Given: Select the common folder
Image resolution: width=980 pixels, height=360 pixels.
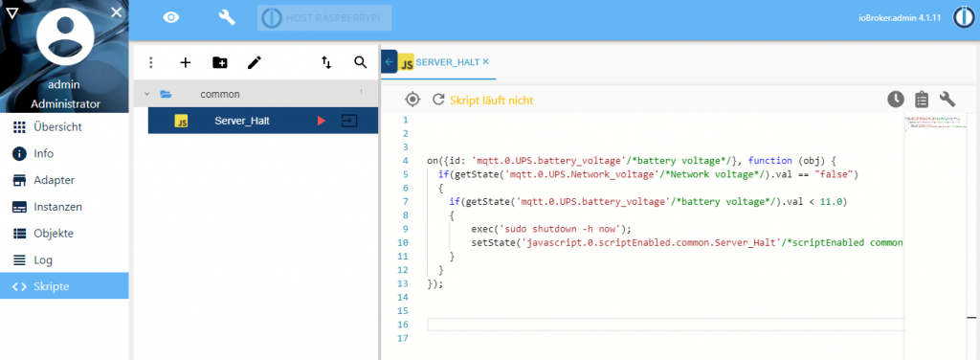Looking at the screenshot, I should [256, 94].
